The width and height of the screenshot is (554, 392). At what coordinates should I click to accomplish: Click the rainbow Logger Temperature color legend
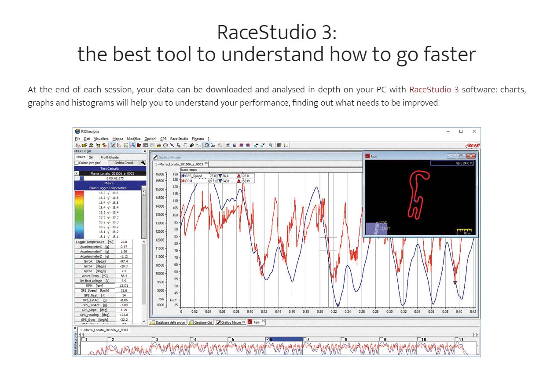tap(79, 214)
